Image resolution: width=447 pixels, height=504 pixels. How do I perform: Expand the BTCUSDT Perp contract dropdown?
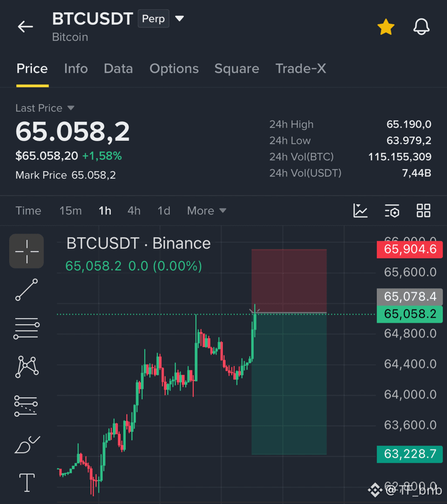pos(179,19)
